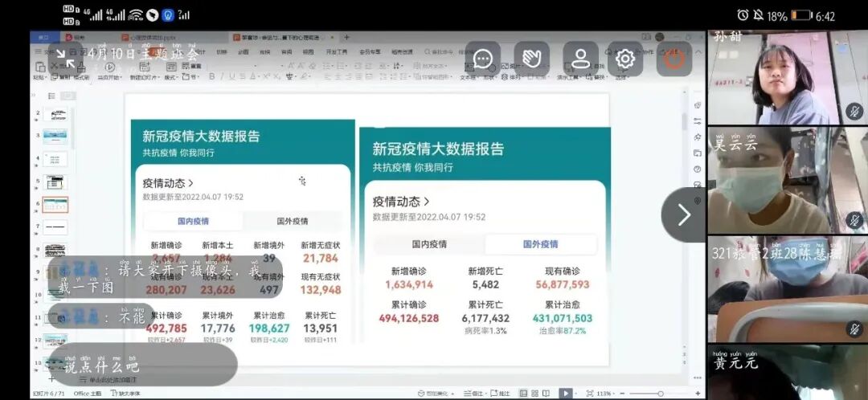Select slide 3 thumbnail in WPS panel

click(55, 137)
